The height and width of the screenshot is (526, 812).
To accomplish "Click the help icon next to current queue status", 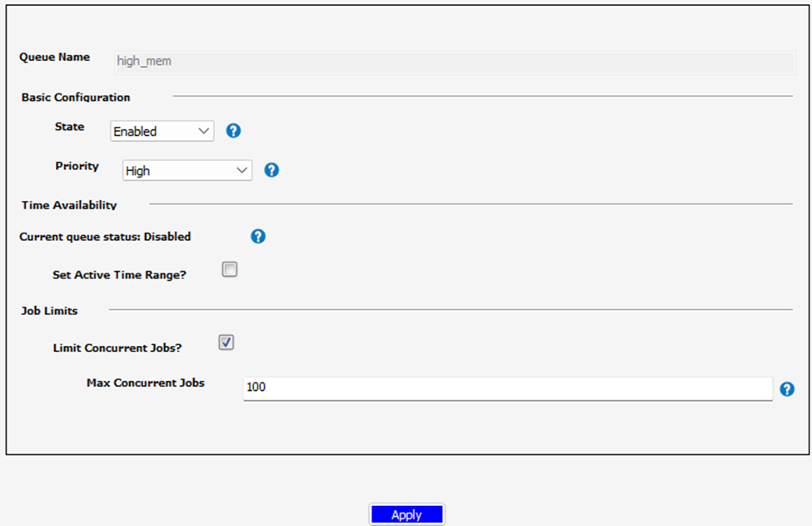I will (x=258, y=237).
